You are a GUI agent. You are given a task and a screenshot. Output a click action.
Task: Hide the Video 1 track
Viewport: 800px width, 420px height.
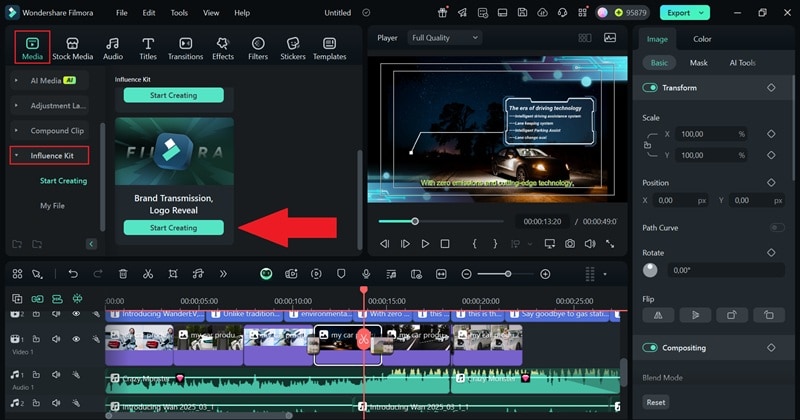76,339
